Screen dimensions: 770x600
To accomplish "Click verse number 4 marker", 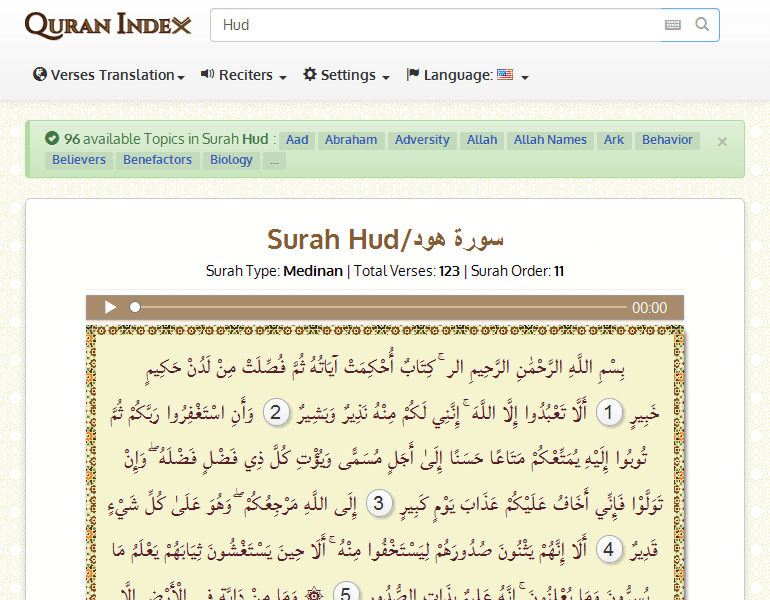I will [x=609, y=550].
